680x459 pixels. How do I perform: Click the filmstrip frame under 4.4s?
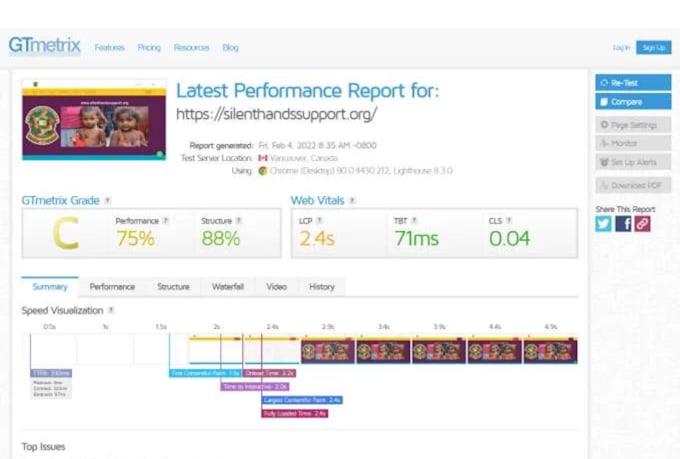[x=494, y=350]
